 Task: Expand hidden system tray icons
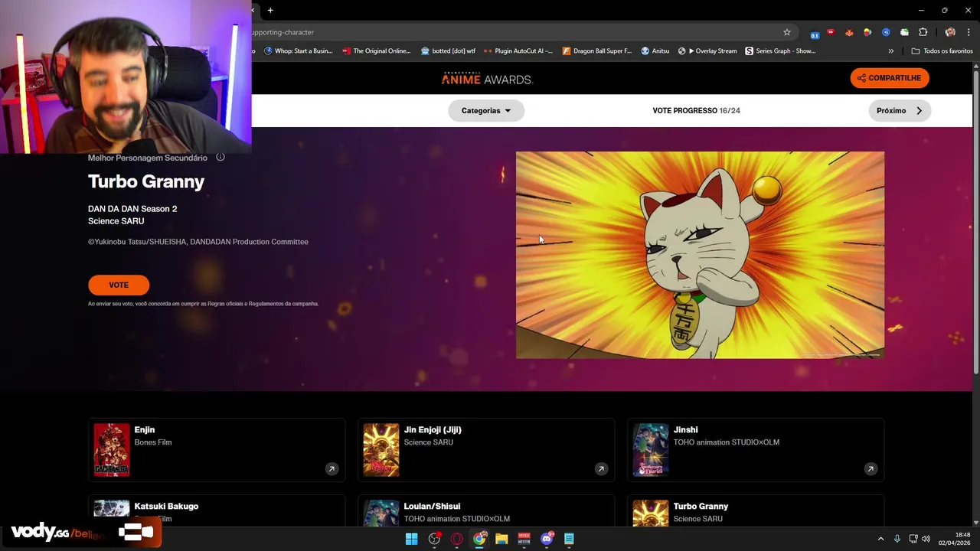(880, 539)
